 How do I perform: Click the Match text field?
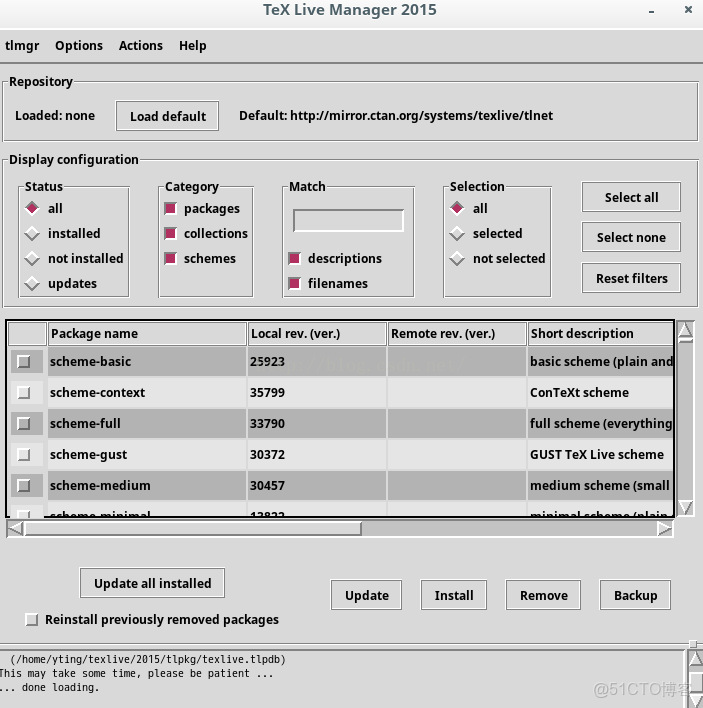tap(348, 221)
